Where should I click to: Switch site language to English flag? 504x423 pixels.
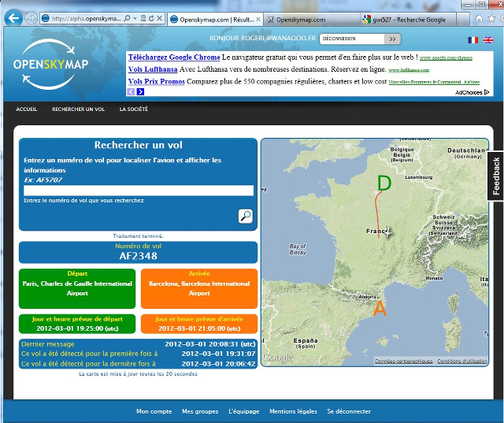pos(488,40)
